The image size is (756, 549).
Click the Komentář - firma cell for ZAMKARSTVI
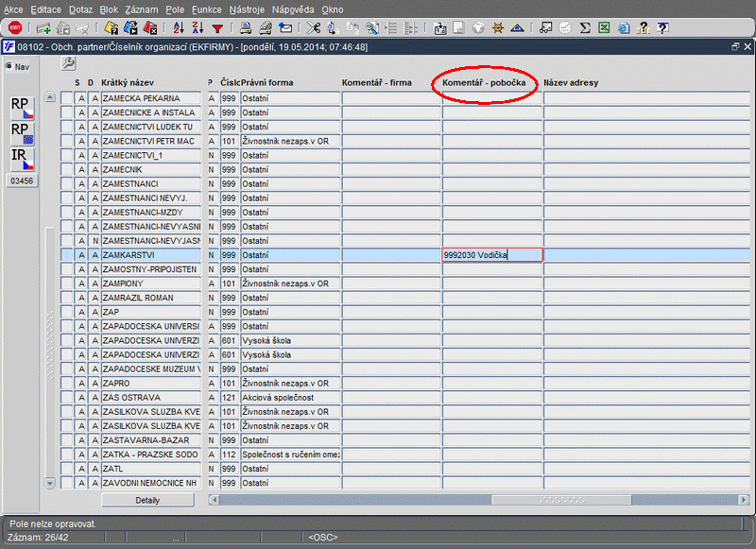point(391,255)
